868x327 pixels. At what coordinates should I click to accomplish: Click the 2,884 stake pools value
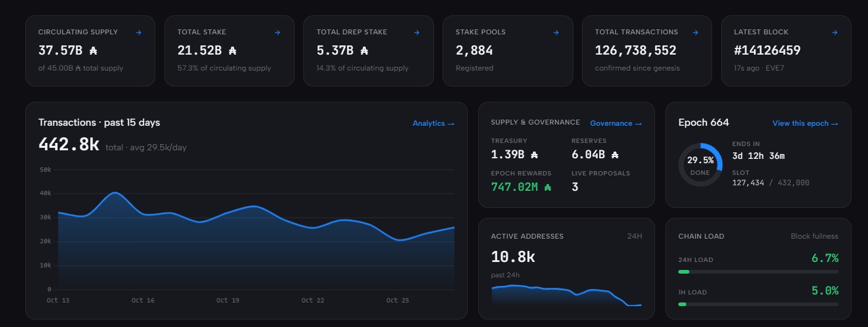tap(474, 50)
